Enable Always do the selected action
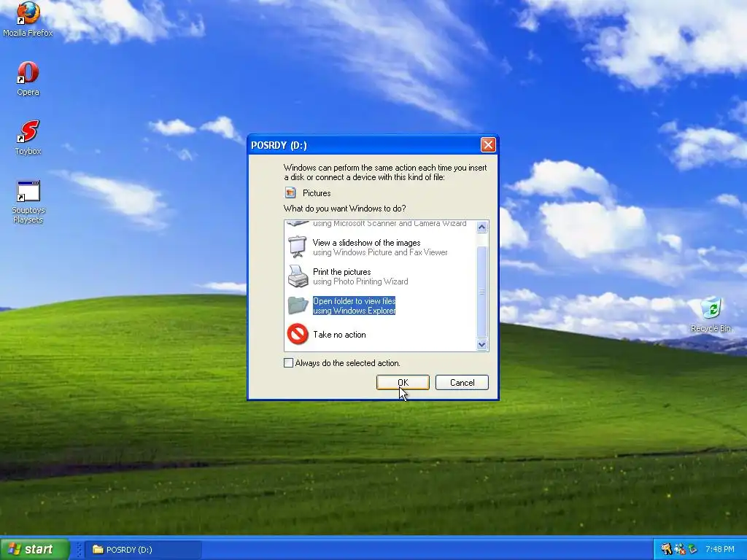 tap(288, 363)
